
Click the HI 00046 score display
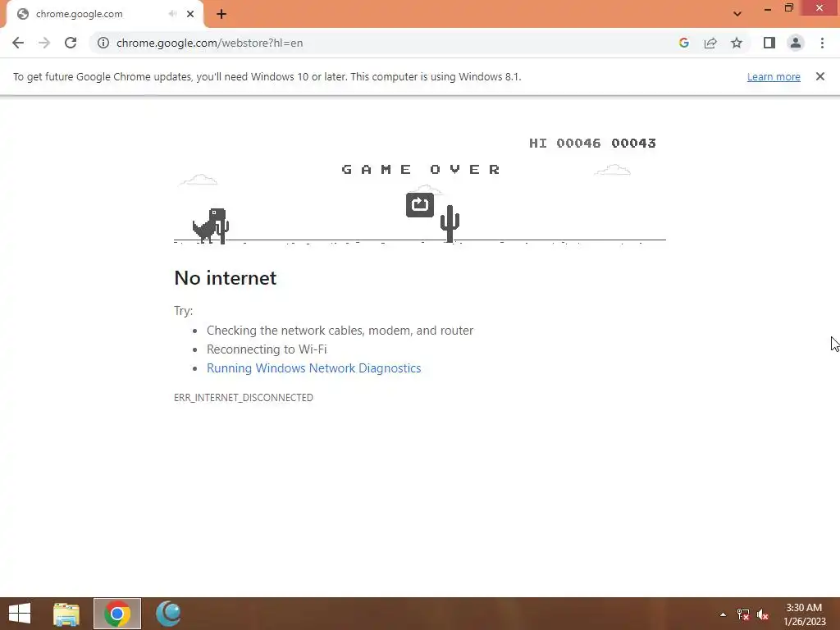(x=564, y=143)
